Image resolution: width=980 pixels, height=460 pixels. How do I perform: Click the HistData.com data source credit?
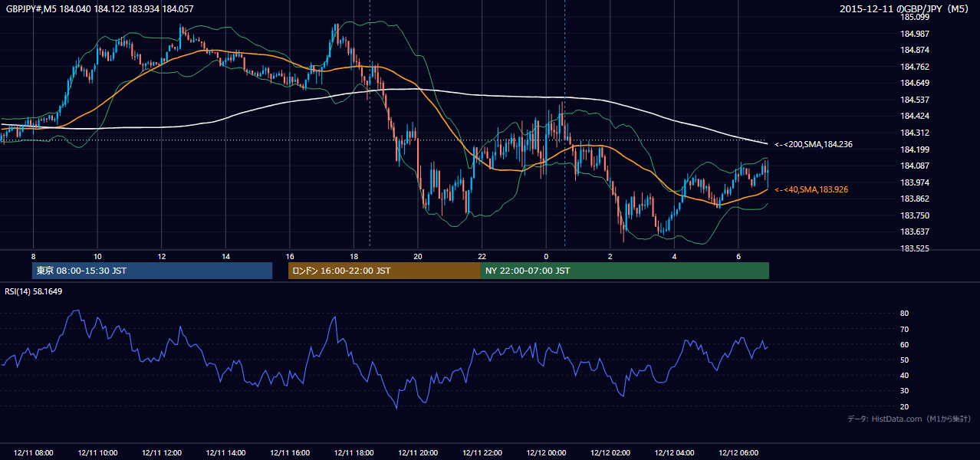coord(909,419)
